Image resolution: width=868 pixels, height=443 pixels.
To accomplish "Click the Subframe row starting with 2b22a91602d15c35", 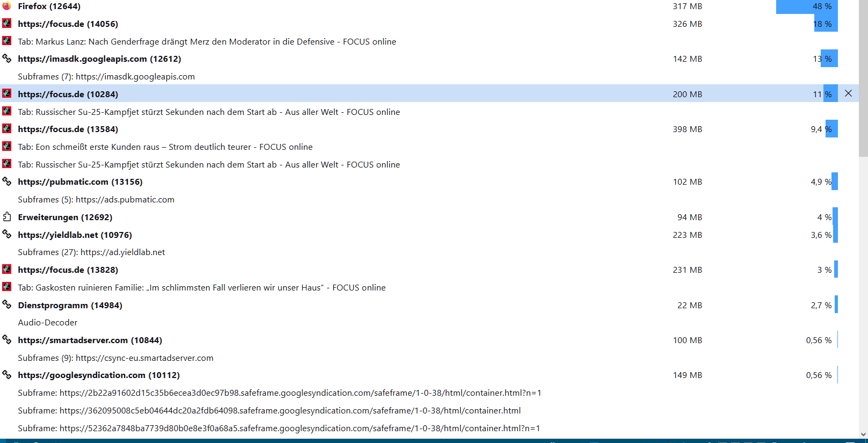I will click(280, 393).
